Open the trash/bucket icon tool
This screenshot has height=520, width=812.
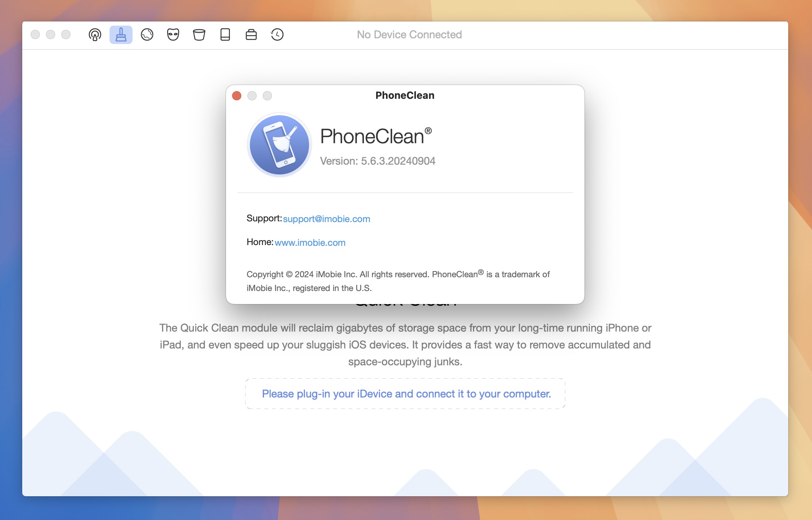pyautogui.click(x=198, y=34)
